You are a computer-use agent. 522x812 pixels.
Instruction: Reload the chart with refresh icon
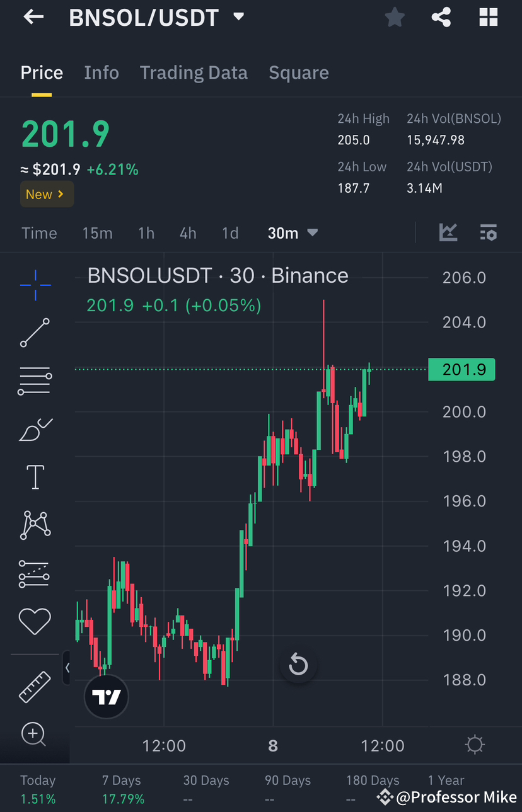(298, 664)
